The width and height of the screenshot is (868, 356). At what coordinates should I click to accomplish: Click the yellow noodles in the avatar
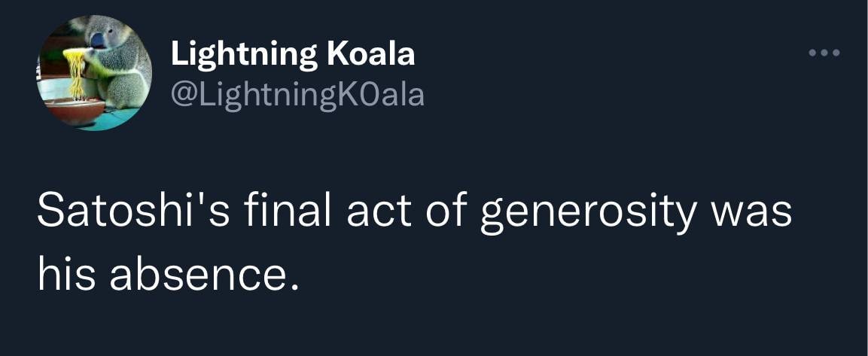coord(76,72)
